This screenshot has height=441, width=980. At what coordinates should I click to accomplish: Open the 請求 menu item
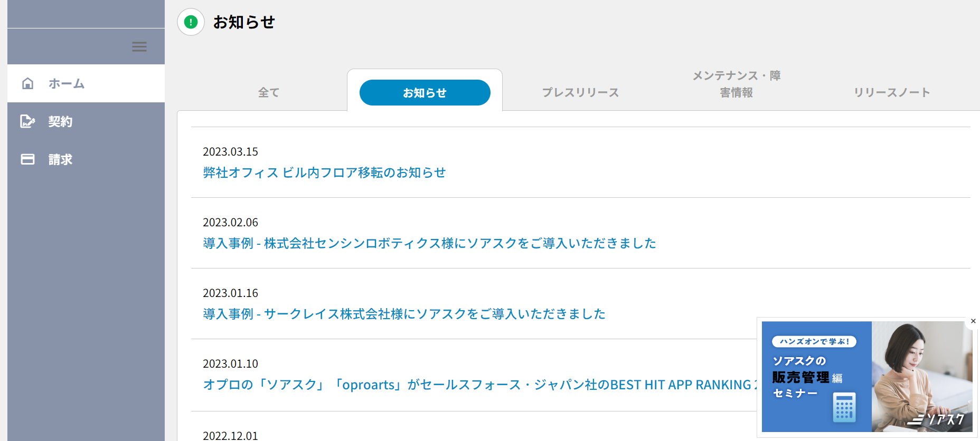[x=60, y=159]
